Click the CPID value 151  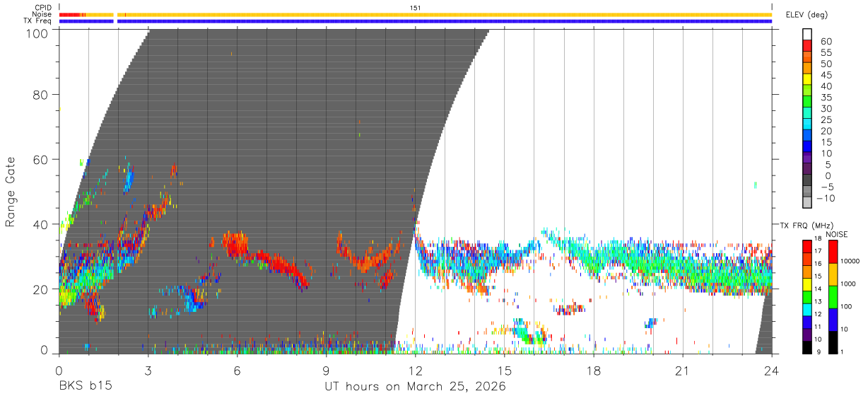coord(416,8)
